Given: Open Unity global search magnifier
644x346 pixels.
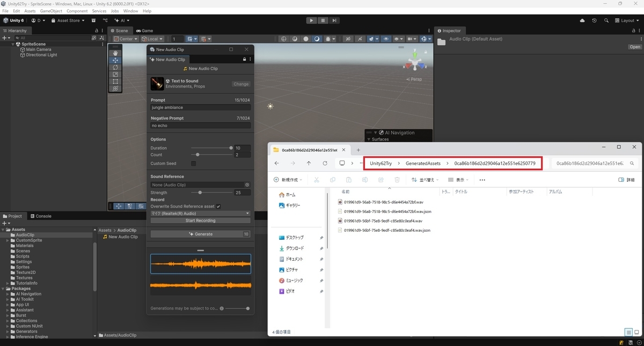Looking at the screenshot, I should (606, 20).
